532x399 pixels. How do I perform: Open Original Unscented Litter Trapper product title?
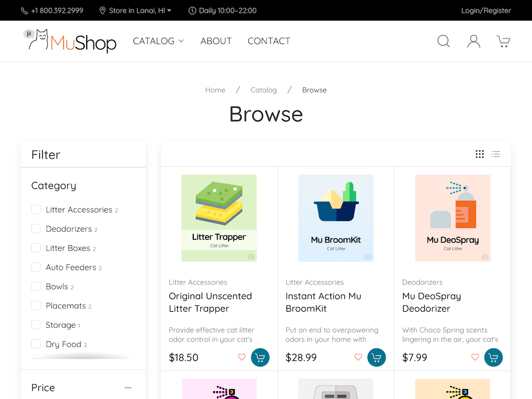[x=210, y=302]
